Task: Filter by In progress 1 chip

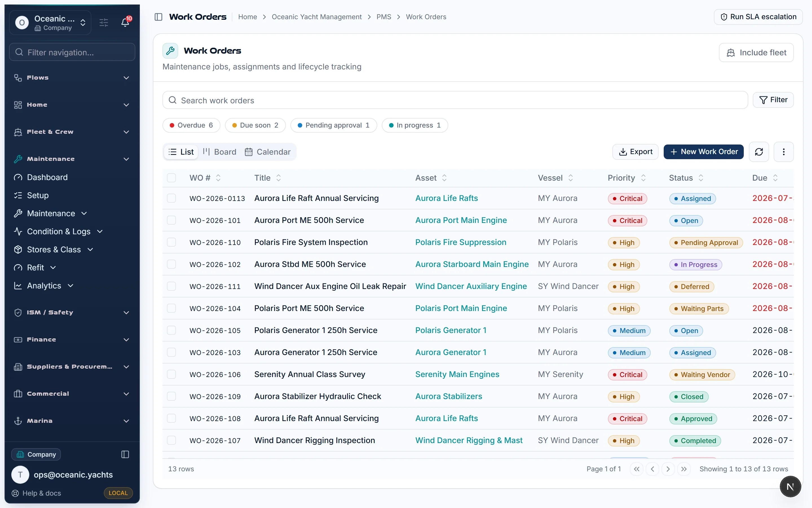Action: pos(415,125)
